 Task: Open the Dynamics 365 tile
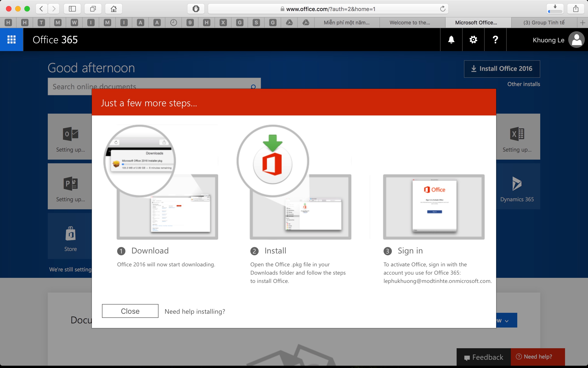(518, 186)
